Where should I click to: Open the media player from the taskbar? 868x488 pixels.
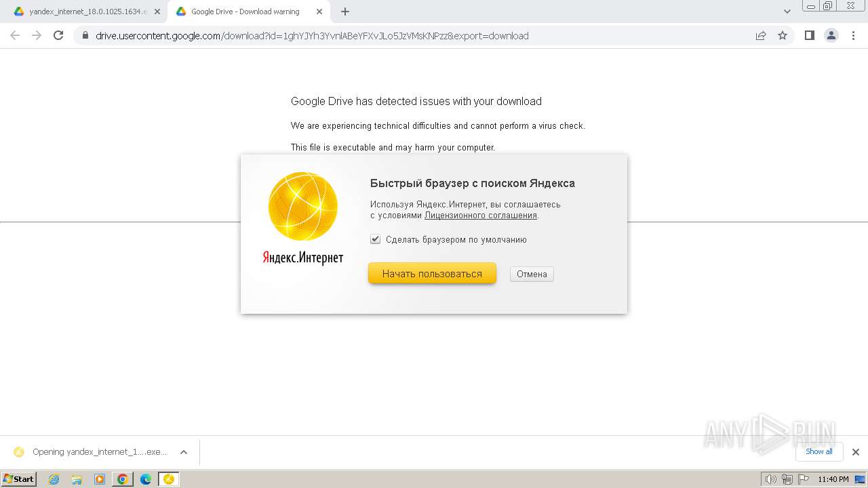(x=100, y=479)
